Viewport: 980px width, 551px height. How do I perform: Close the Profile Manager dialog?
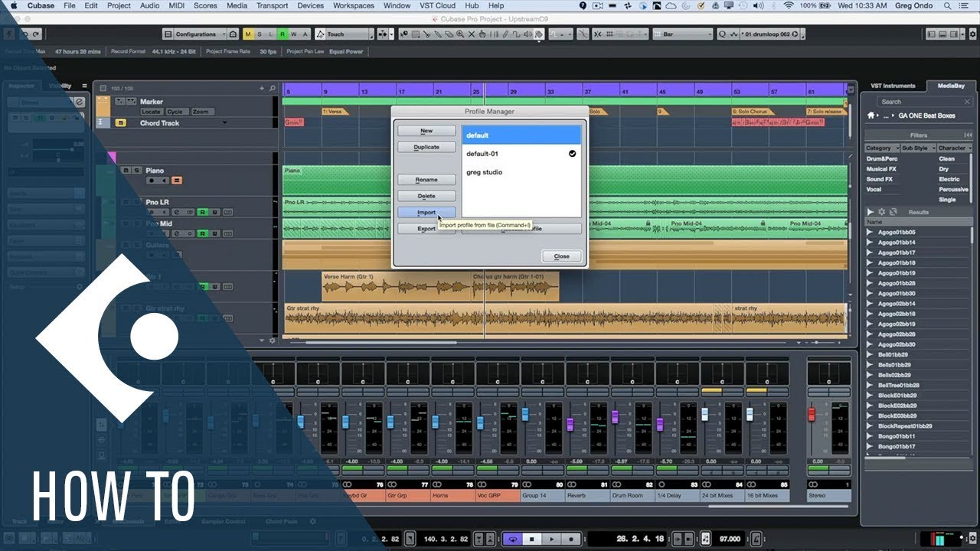(562, 256)
